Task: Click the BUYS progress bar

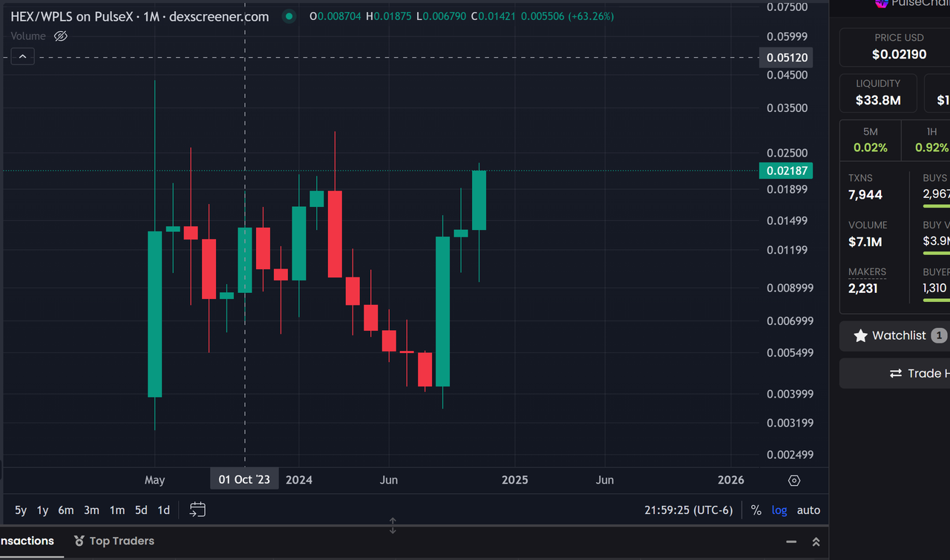Action: click(936, 206)
